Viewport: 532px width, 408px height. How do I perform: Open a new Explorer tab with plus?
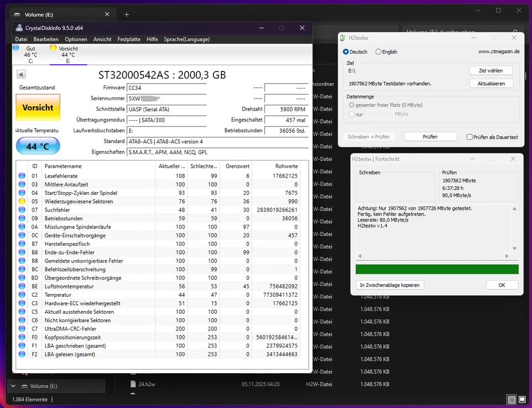click(126, 14)
